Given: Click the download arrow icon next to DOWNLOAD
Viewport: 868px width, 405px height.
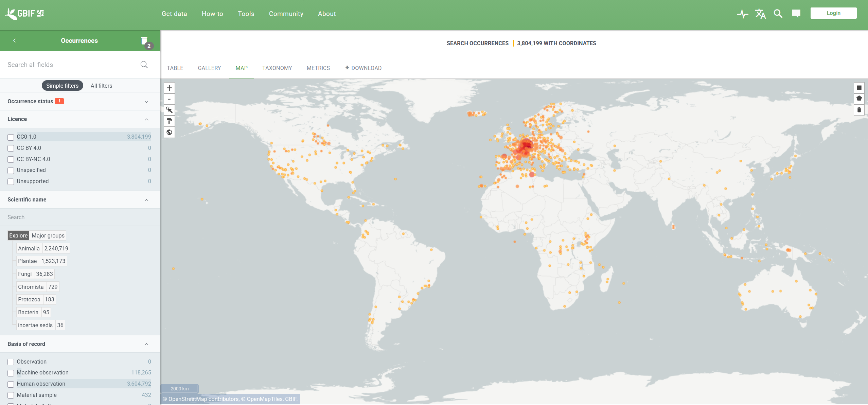Looking at the screenshot, I should tap(347, 68).
